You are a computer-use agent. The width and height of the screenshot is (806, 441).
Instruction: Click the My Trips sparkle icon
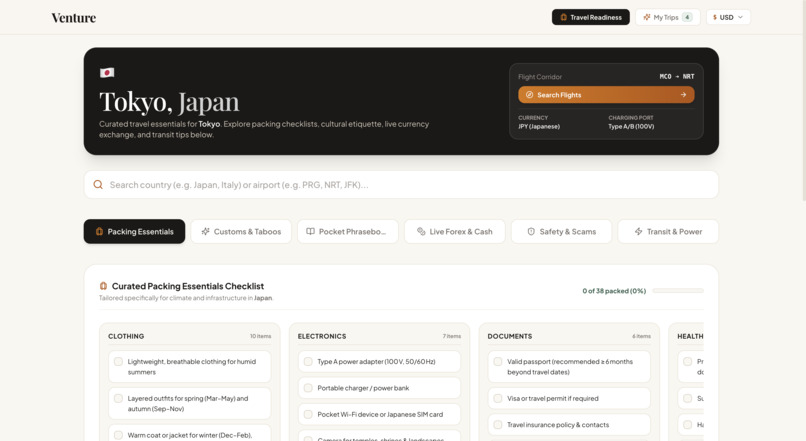pos(647,17)
